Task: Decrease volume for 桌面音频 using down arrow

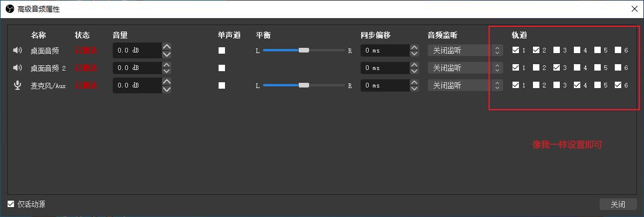Action: pos(167,54)
